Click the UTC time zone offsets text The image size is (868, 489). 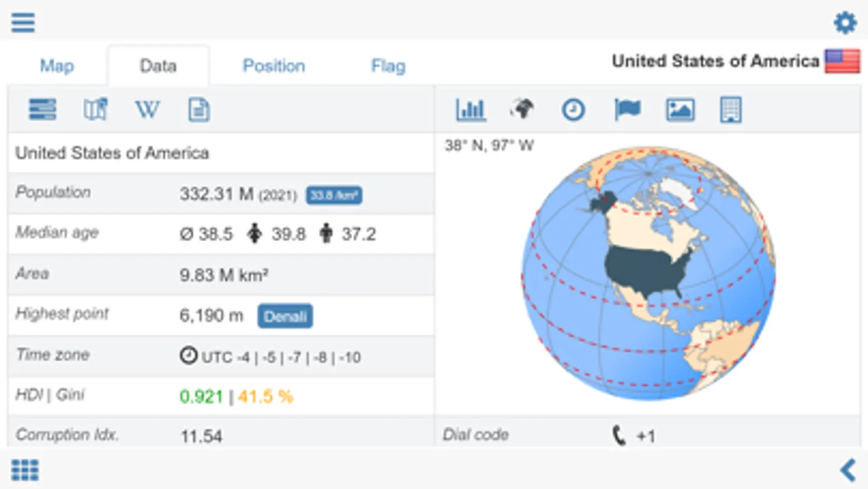(x=281, y=358)
